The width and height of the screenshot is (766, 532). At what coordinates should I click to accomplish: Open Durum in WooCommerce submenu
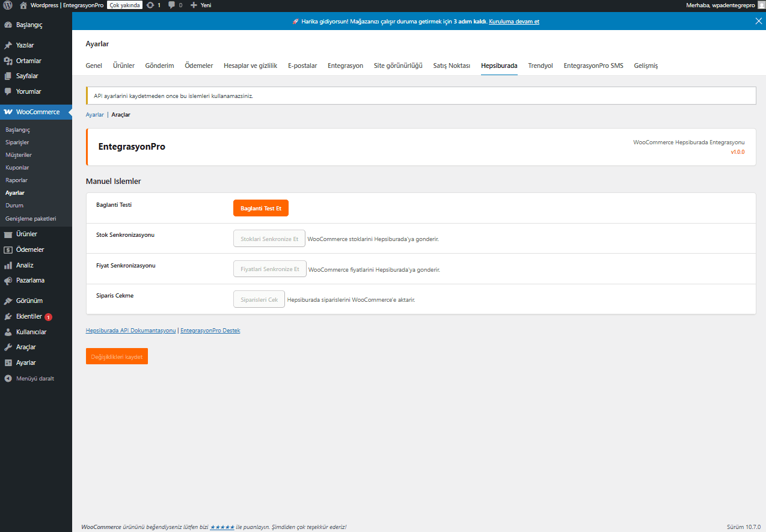14,206
